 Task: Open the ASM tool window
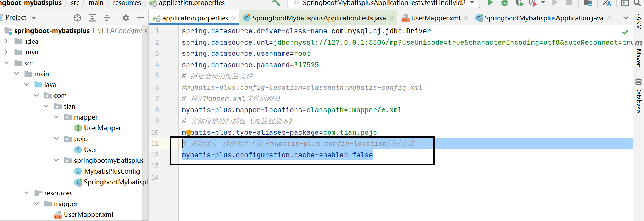[639, 23]
